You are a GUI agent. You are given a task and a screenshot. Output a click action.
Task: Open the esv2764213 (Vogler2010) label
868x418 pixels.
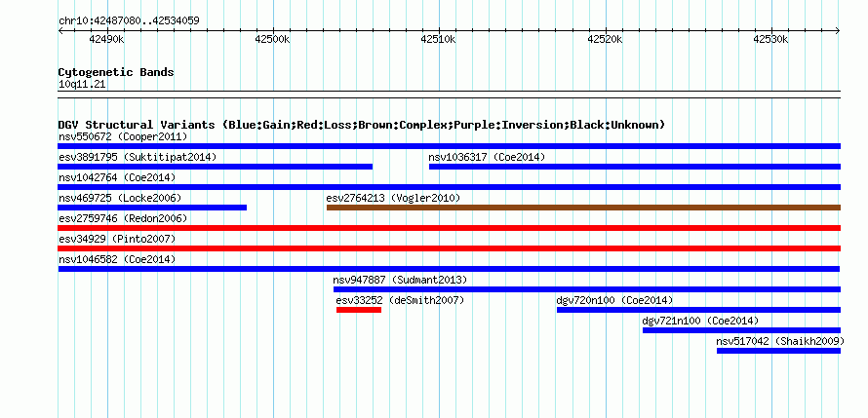point(393,198)
